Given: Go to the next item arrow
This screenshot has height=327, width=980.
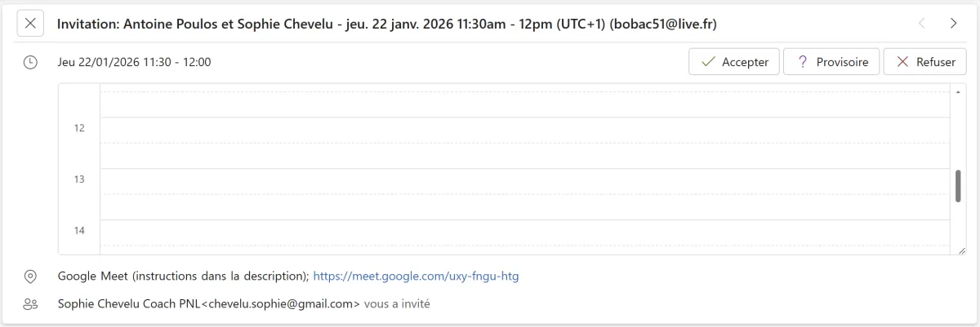Looking at the screenshot, I should point(953,24).
